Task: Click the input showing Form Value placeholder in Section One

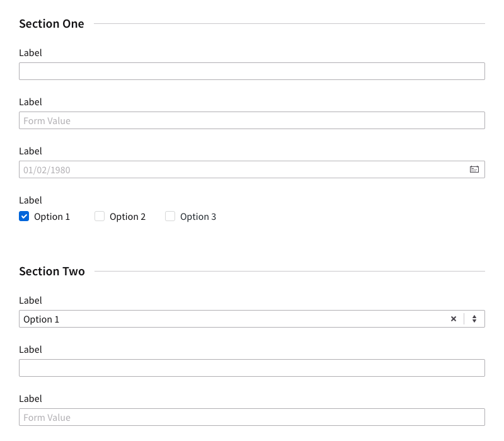Action: (x=252, y=120)
